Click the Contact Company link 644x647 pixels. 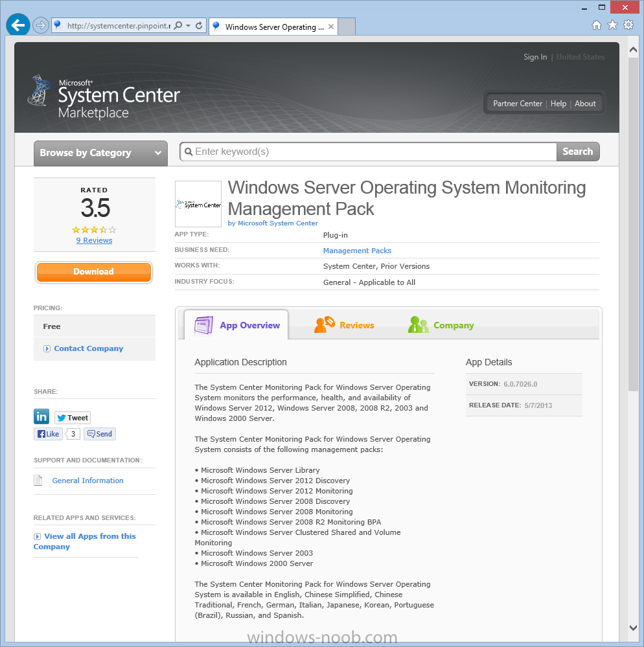coord(88,348)
